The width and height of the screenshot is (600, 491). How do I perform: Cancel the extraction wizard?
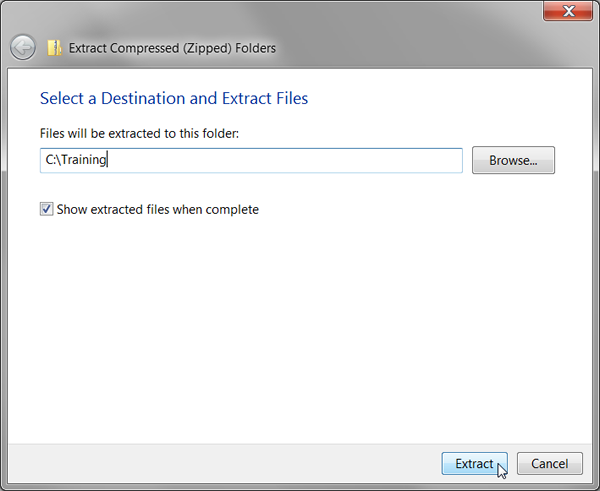[x=549, y=464]
